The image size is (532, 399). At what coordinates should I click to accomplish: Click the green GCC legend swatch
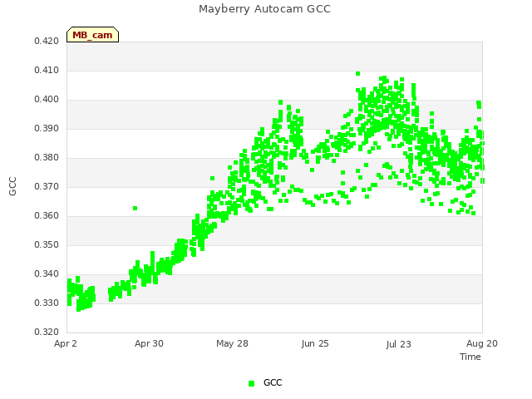pyautogui.click(x=251, y=383)
